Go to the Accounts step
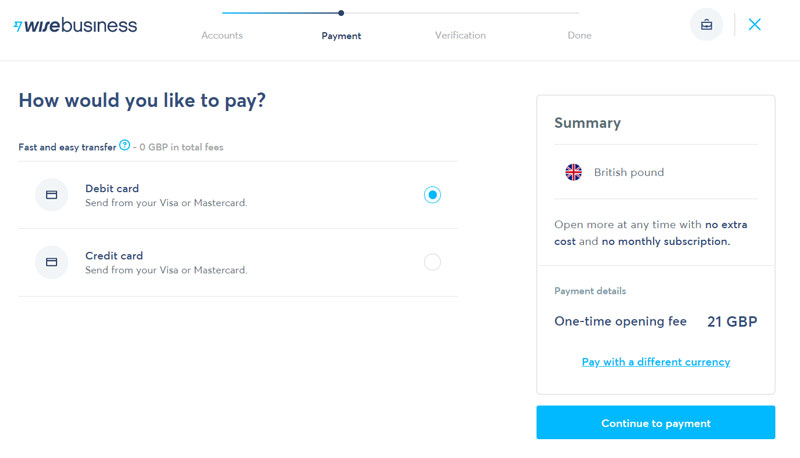Screen dimensions: 800x458 (x=222, y=35)
